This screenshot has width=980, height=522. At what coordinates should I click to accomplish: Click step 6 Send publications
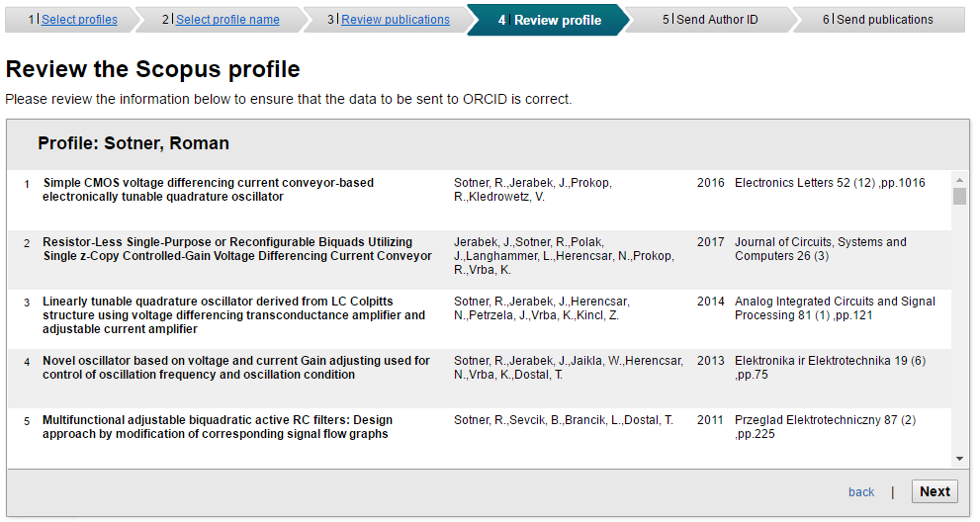coord(884,20)
